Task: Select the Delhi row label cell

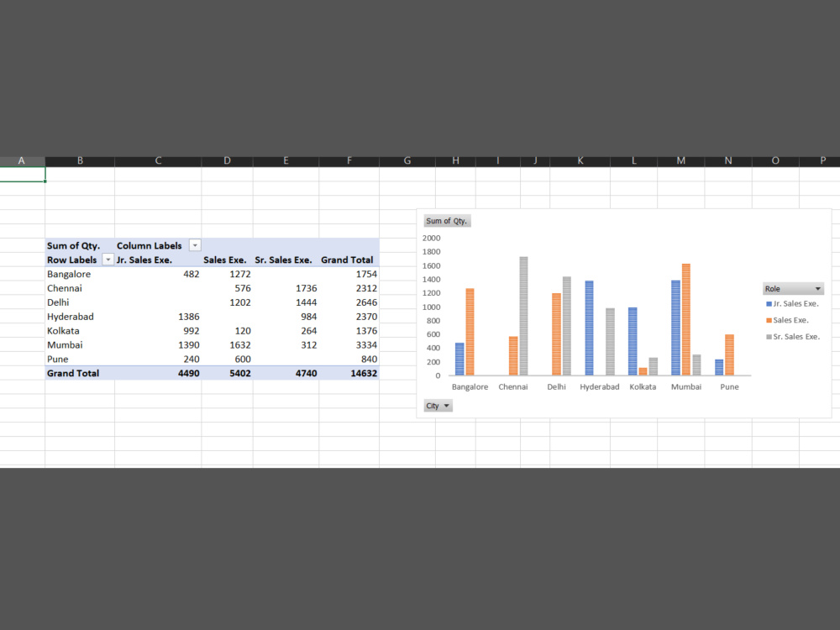Action: coord(80,302)
